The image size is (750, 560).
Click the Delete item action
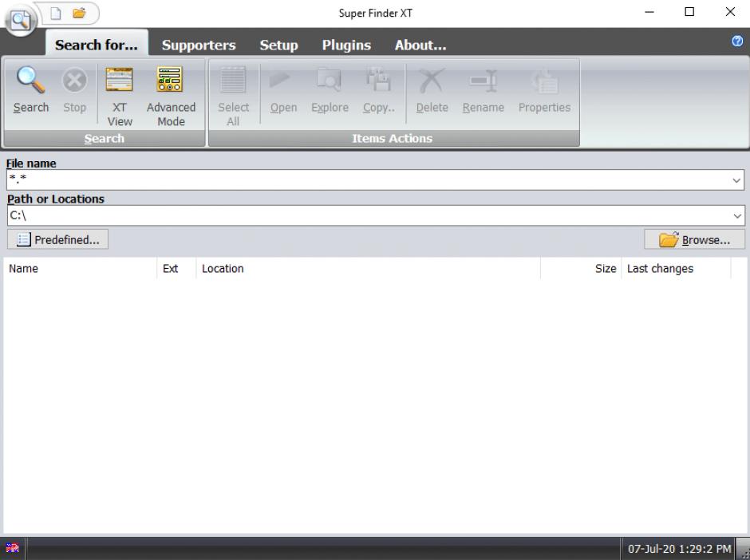(432, 90)
